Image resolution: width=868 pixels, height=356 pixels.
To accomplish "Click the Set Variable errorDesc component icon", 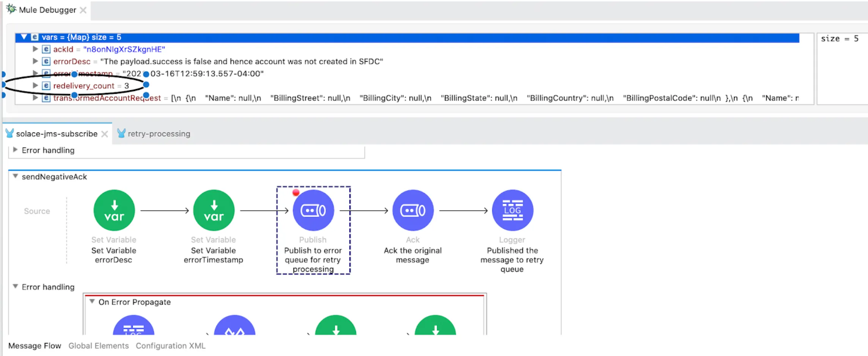I will 114,210.
